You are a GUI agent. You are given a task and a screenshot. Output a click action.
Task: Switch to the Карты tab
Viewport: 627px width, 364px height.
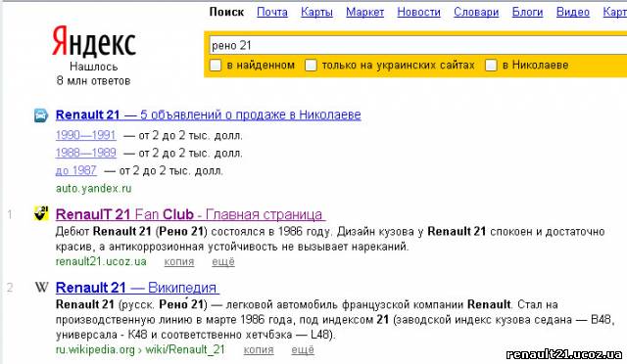(316, 12)
